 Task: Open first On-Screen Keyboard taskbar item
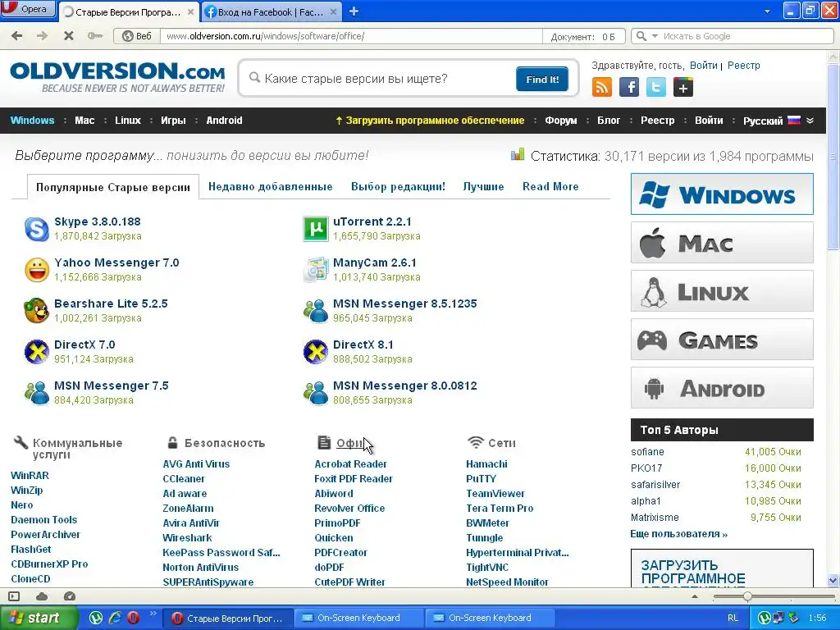click(x=359, y=618)
